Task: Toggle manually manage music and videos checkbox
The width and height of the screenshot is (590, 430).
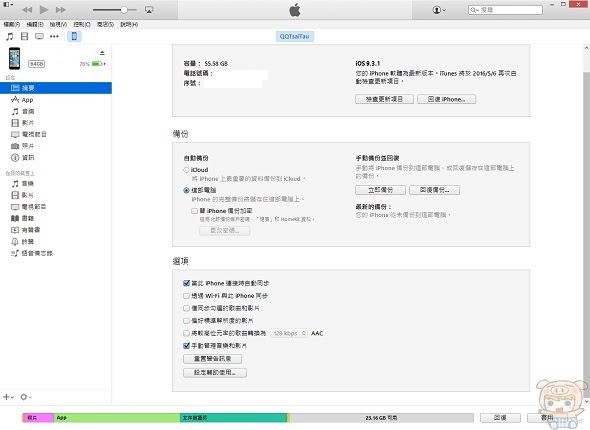Action: point(186,346)
